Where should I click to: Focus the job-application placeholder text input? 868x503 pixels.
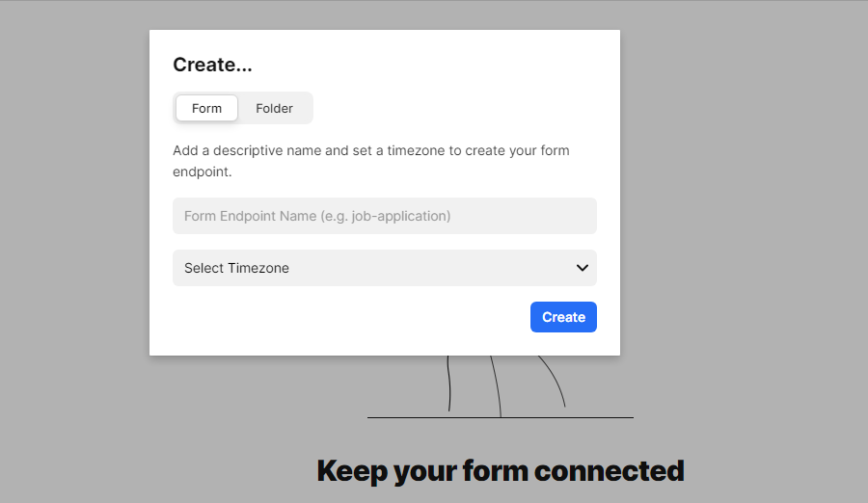[316, 216]
